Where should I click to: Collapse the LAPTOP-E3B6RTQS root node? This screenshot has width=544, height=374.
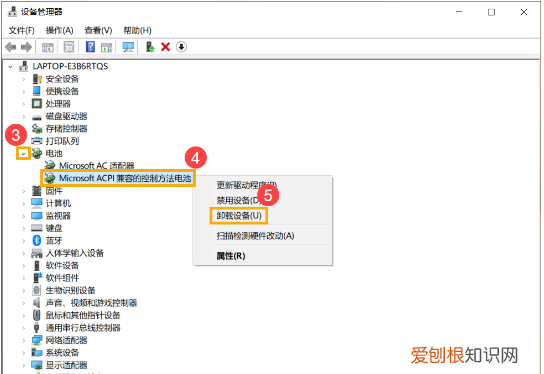click(10, 66)
